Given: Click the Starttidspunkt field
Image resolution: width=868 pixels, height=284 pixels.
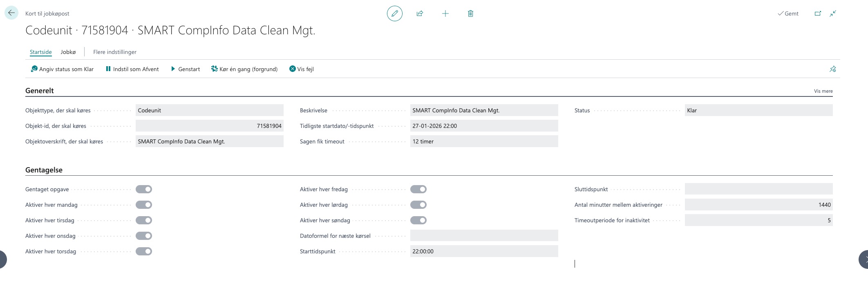Looking at the screenshot, I should pyautogui.click(x=484, y=251).
